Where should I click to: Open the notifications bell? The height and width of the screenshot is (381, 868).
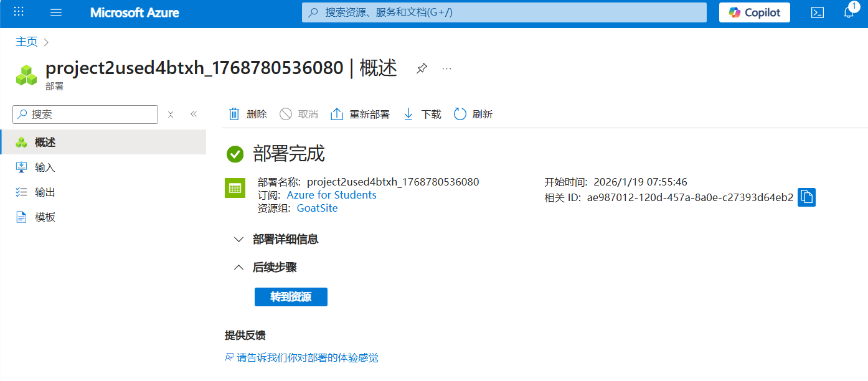pyautogui.click(x=849, y=12)
